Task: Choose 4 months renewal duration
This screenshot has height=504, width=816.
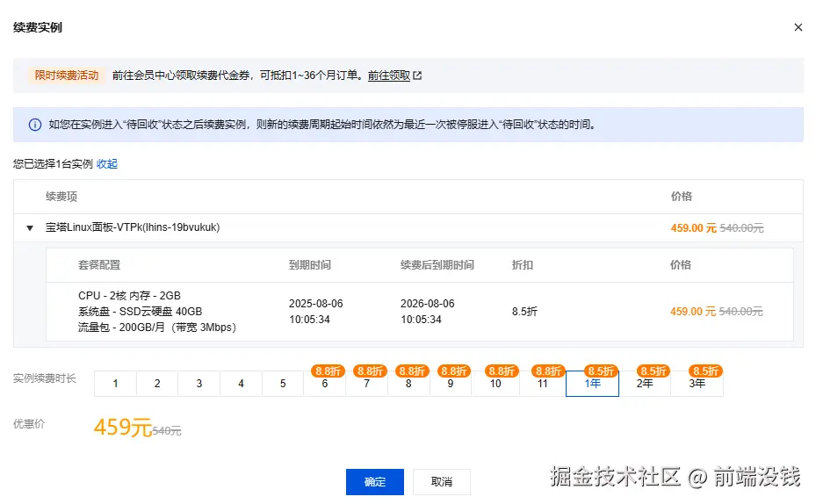Action: pyautogui.click(x=241, y=384)
